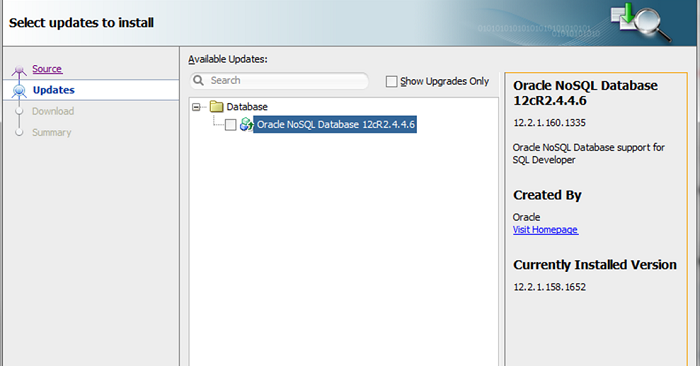The height and width of the screenshot is (366, 700).
Task: Select Oracle NoSQL Database 12cR2.4.4.6 row
Action: (x=335, y=125)
